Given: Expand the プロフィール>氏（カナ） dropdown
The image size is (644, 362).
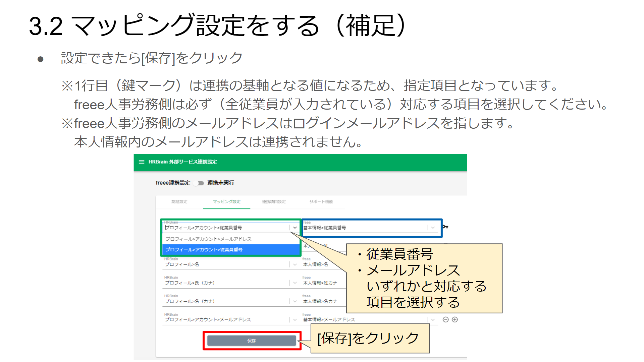Looking at the screenshot, I should pos(295,283).
